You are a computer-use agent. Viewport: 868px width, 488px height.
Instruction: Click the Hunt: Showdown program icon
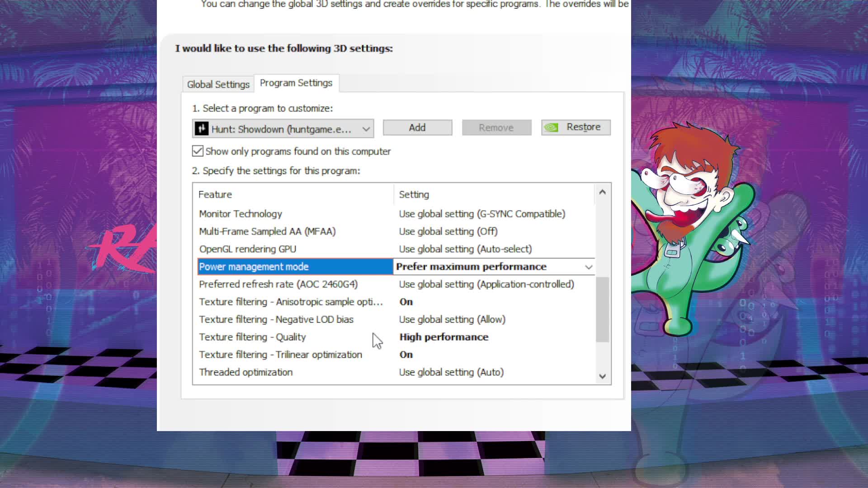pyautogui.click(x=201, y=129)
